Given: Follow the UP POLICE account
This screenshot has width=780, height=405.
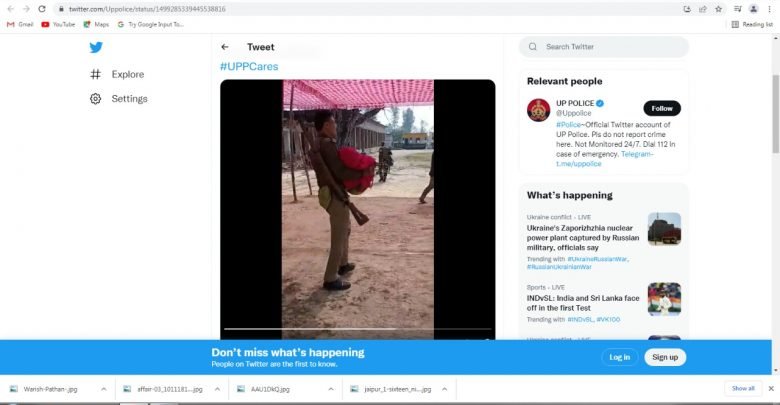Looking at the screenshot, I should click(x=662, y=108).
